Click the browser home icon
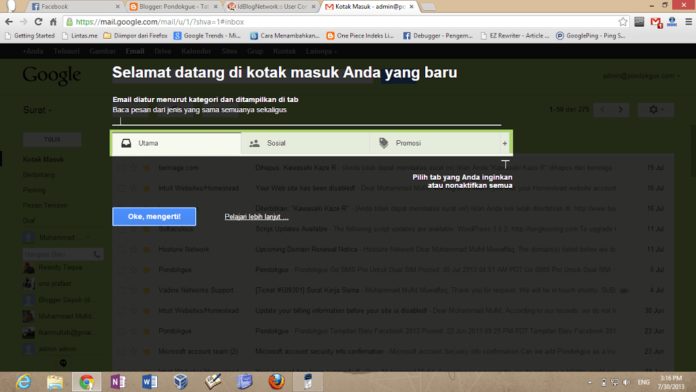The image size is (696, 392). (x=53, y=22)
